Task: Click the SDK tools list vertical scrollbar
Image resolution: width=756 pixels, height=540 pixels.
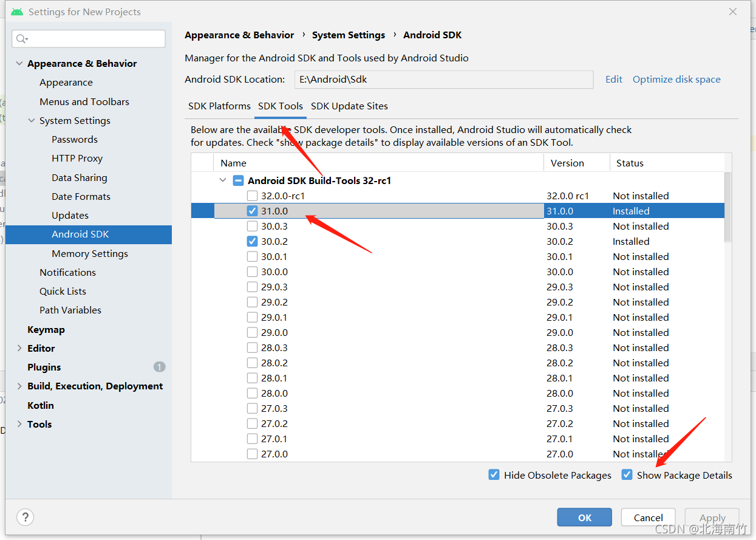Action: 727,207
